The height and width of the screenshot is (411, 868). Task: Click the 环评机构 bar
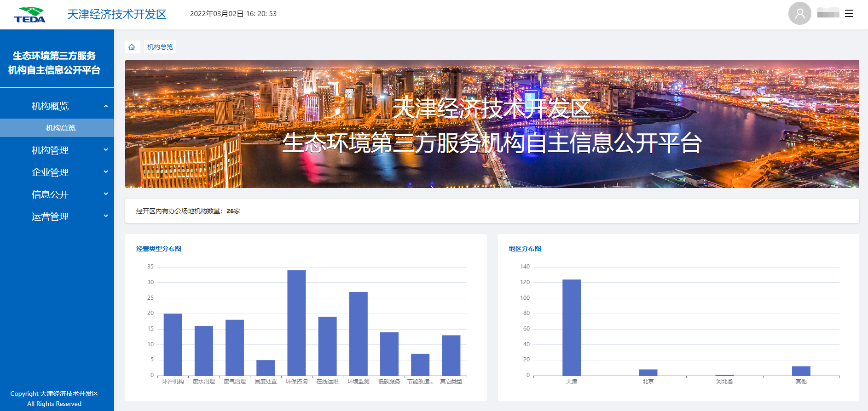(x=173, y=344)
